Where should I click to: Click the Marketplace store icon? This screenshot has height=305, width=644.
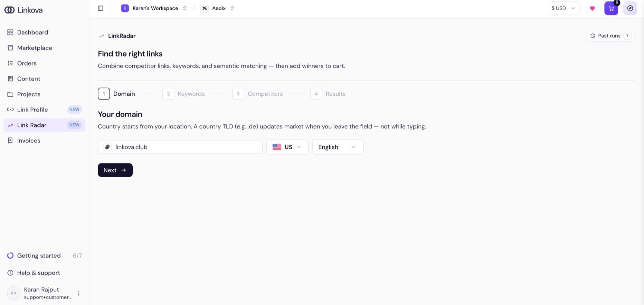[10, 48]
